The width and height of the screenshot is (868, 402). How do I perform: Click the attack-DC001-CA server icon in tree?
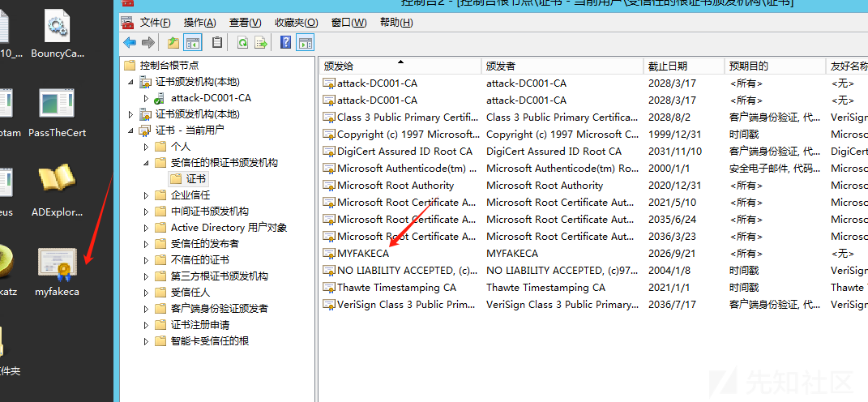coord(160,98)
